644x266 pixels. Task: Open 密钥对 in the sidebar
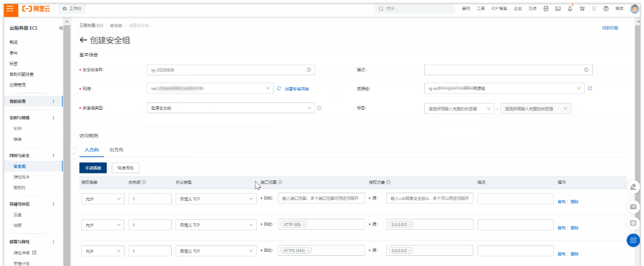point(20,188)
